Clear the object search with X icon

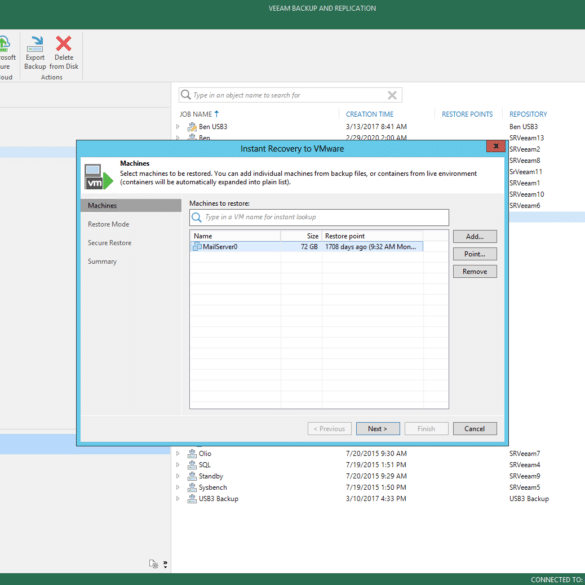pyautogui.click(x=392, y=95)
